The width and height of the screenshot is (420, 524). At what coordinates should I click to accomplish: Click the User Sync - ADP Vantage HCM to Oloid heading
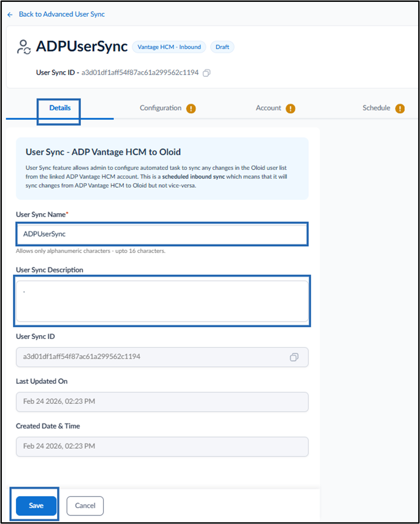pos(103,152)
